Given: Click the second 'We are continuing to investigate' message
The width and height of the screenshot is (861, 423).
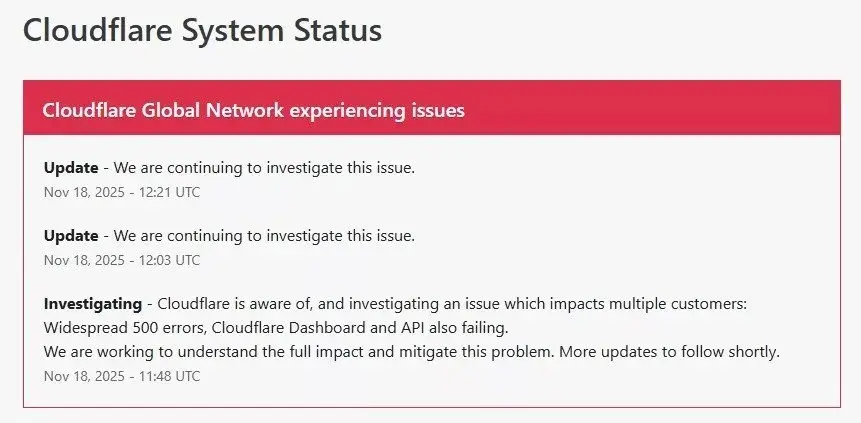Looking at the screenshot, I should [264, 236].
